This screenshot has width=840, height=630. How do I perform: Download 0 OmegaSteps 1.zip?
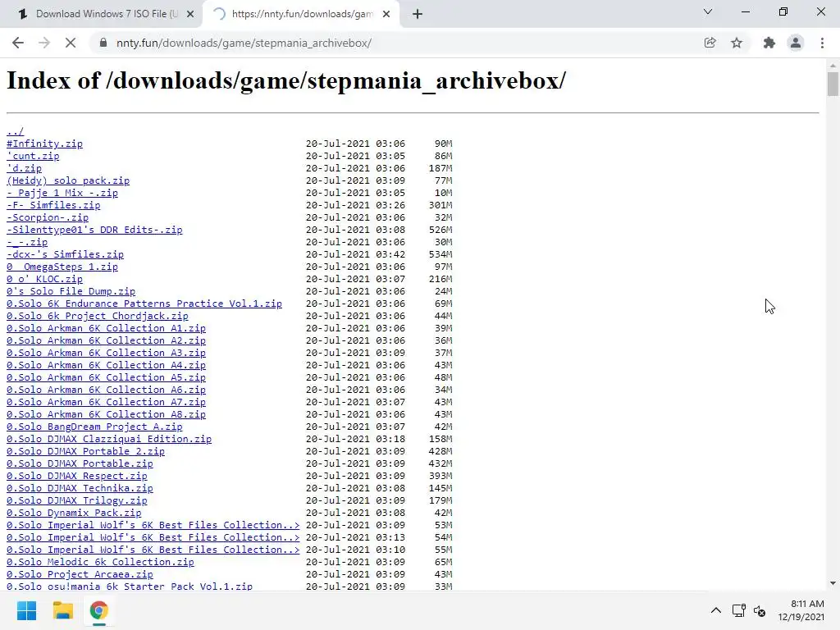click(x=62, y=267)
